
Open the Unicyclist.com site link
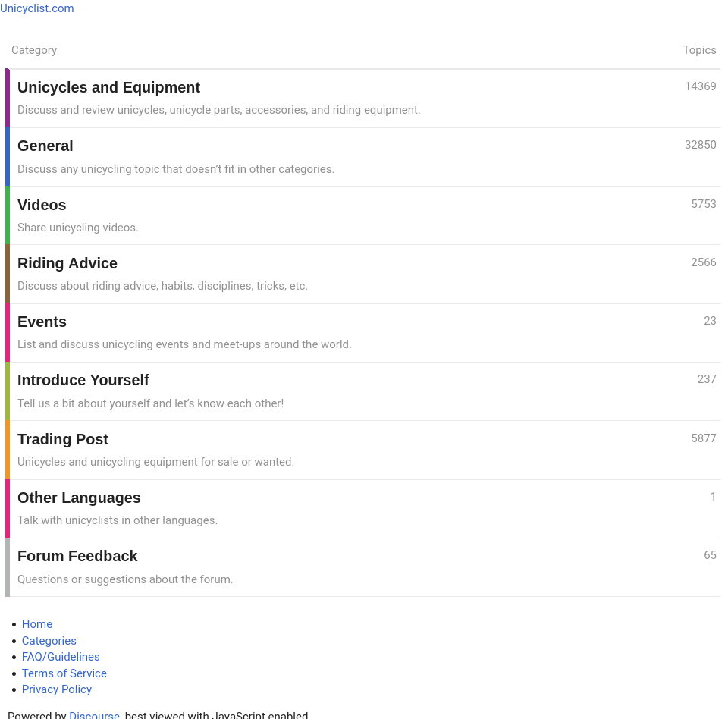(37, 8)
